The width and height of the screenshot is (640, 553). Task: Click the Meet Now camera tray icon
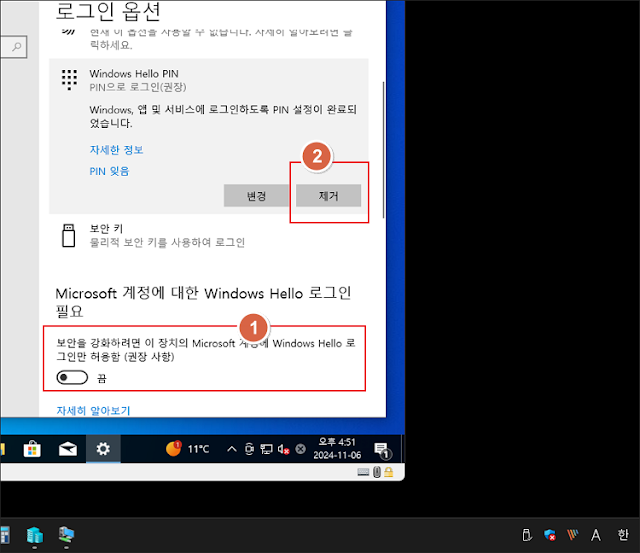coord(249,449)
